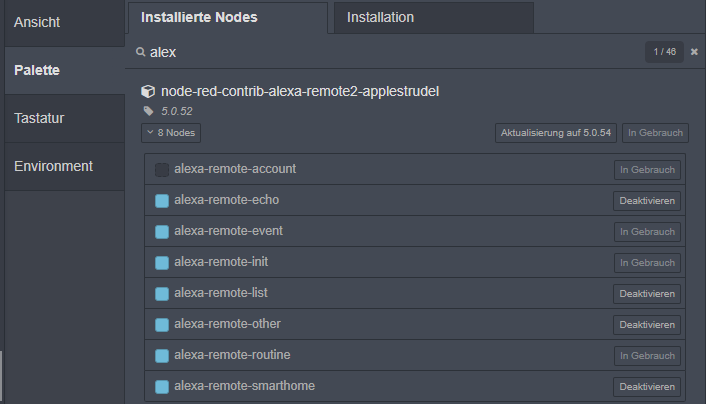The image size is (706, 404).
Task: Click the version tag icon
Action: click(149, 111)
